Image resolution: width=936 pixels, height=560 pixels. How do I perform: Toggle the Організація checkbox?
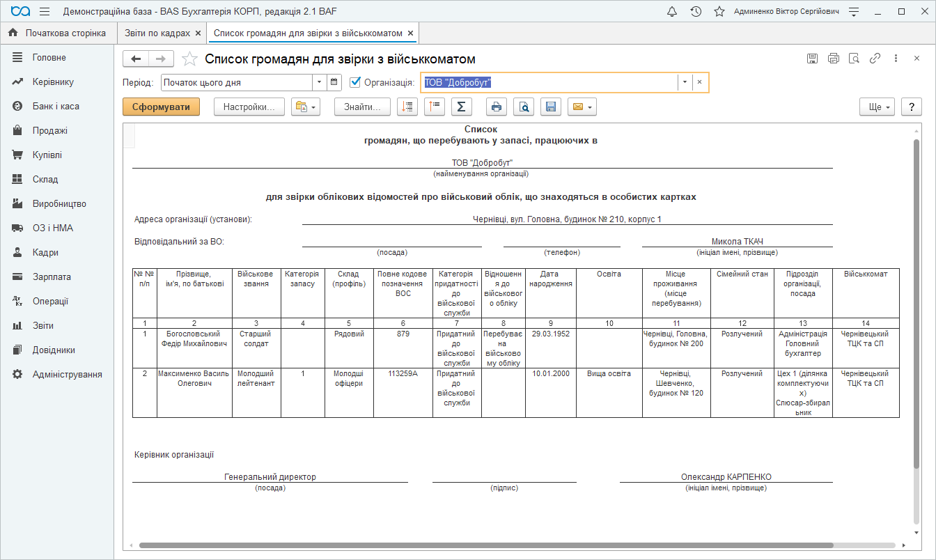pos(355,82)
